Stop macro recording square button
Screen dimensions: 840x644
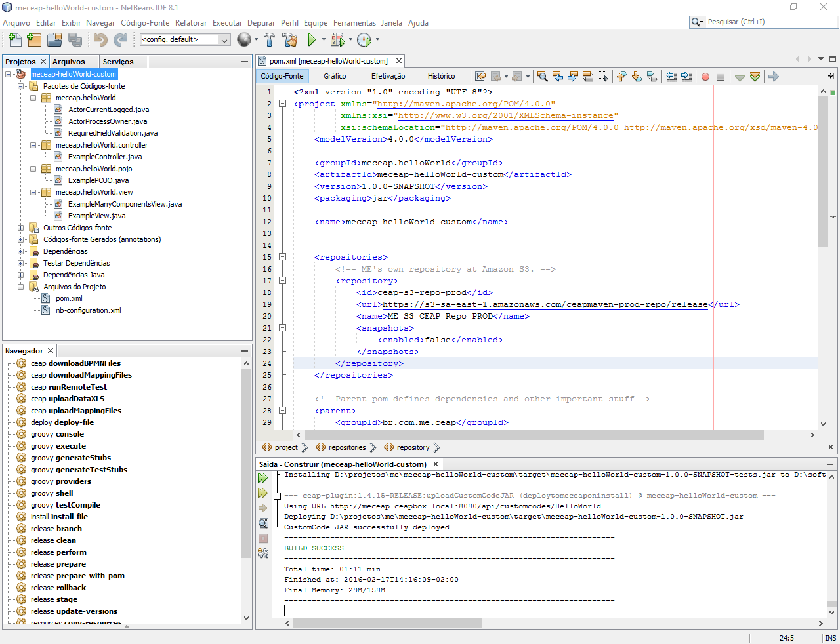pyautogui.click(x=721, y=77)
